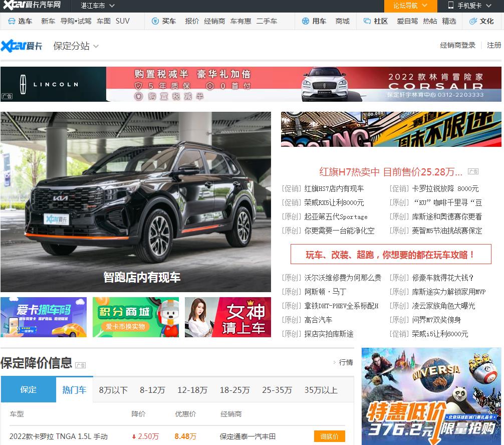This screenshot has width=504, height=445.
Task: Click the wheel icon beside 用车
Action: pos(306,21)
